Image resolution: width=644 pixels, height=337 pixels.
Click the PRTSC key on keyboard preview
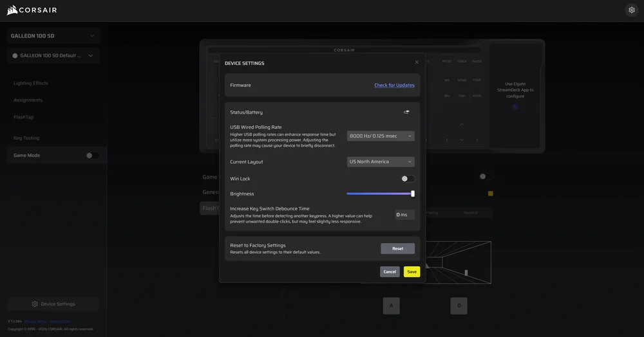(x=447, y=62)
